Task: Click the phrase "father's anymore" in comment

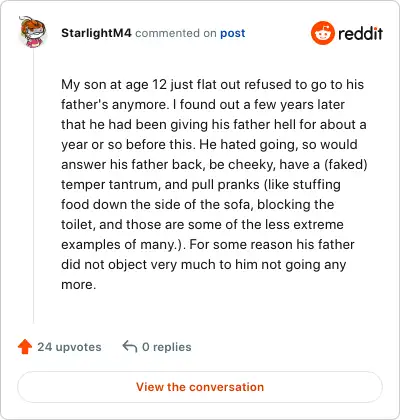Action: click(x=113, y=105)
